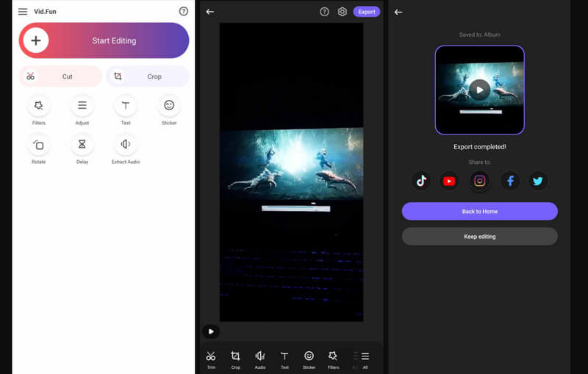Choose Keep editing
The width and height of the screenshot is (588, 374).
pyautogui.click(x=479, y=237)
